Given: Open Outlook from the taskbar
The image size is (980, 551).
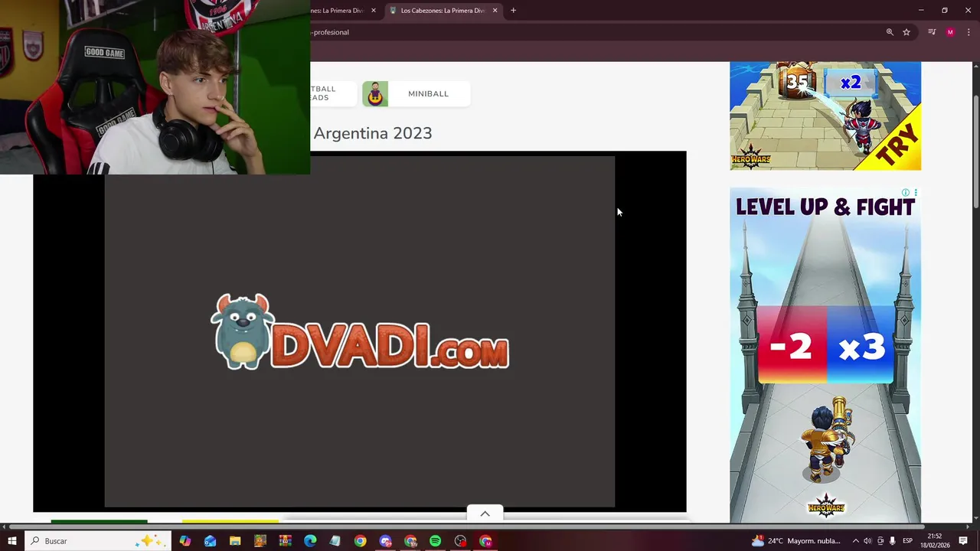Looking at the screenshot, I should coord(210,541).
